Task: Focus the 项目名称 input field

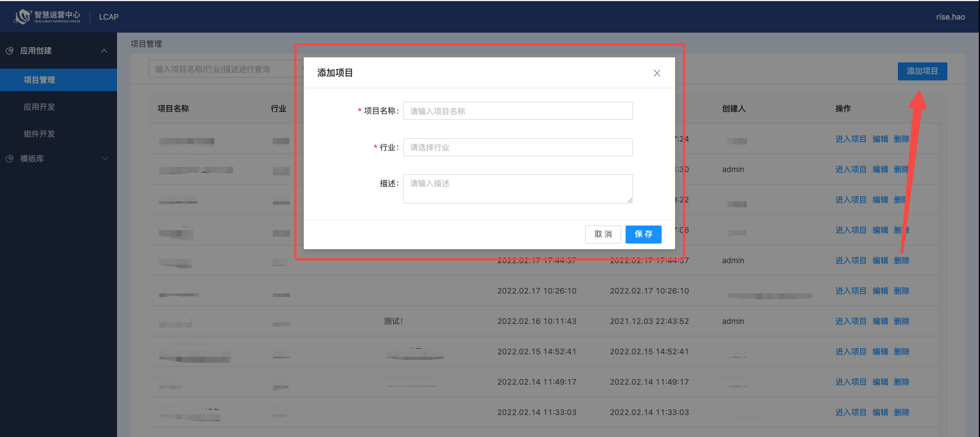Action: click(518, 111)
